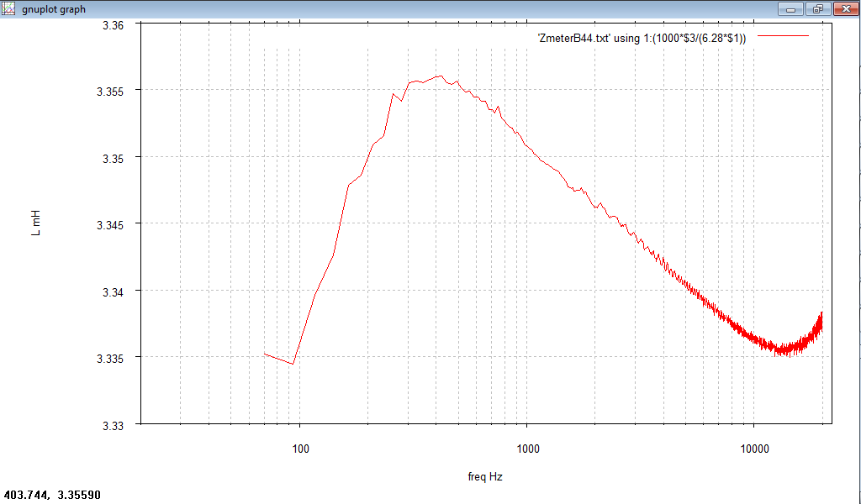The image size is (861, 504).
Task: Click the 3.355 y-axis tick label
Action: coord(110,92)
